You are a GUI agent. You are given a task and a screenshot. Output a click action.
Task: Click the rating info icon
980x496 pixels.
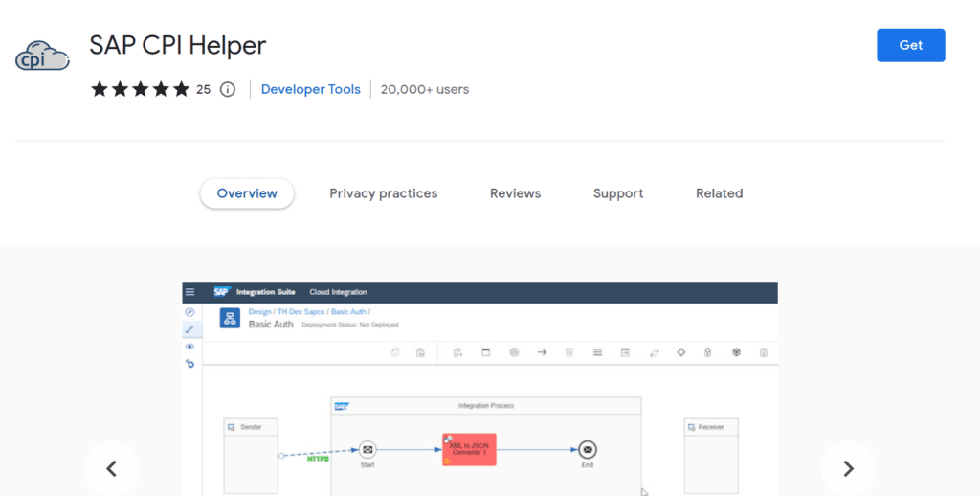coord(228,89)
